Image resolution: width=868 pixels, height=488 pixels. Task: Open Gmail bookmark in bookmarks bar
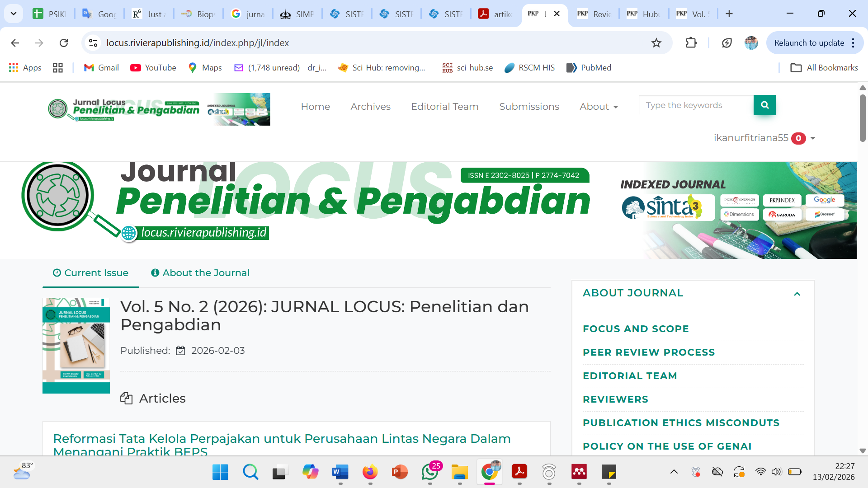[x=101, y=68]
